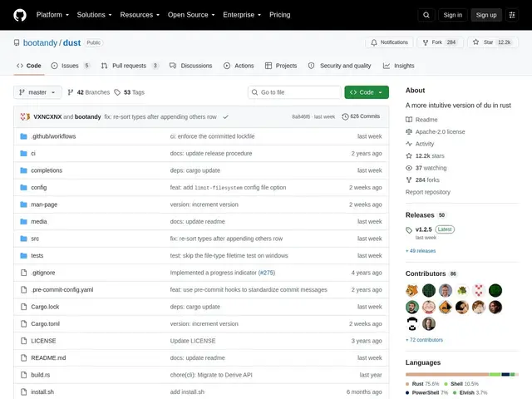
Task: Click the Shell language color dot
Action: (x=446, y=384)
